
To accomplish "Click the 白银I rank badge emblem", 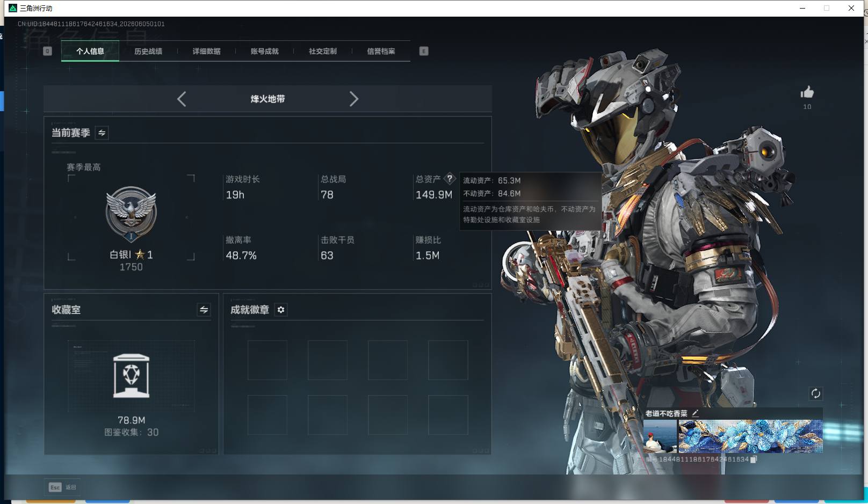I will [x=131, y=214].
